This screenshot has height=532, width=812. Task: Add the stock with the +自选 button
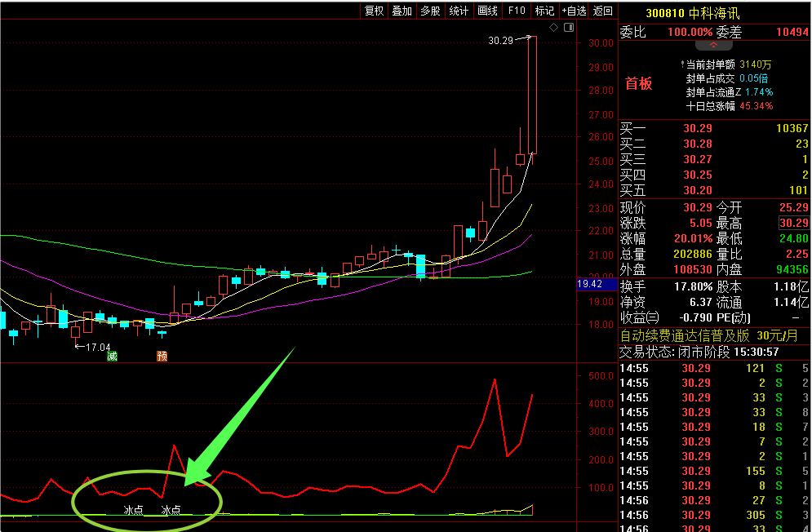pos(574,11)
